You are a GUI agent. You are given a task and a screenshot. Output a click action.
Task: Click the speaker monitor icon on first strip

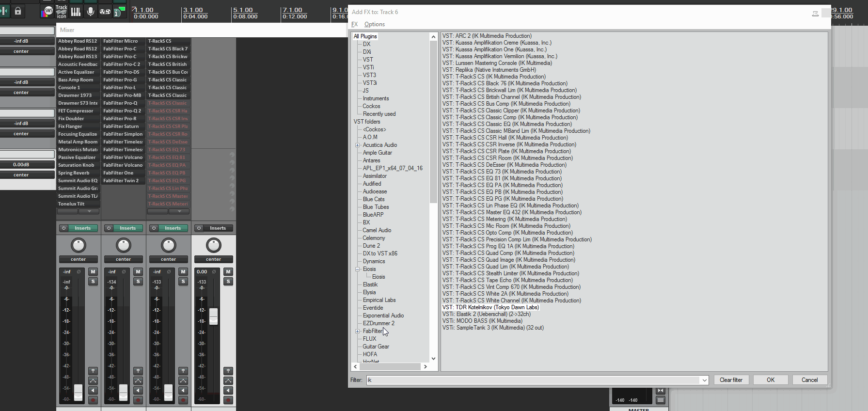pos(93,390)
